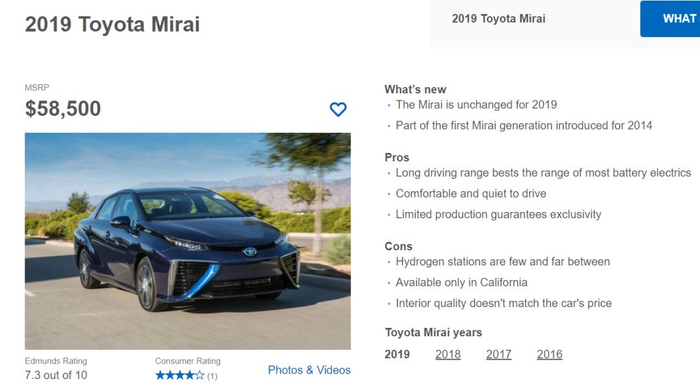Click the $58,500 MSRP price
The height and width of the screenshot is (392, 700).
pyautogui.click(x=63, y=108)
